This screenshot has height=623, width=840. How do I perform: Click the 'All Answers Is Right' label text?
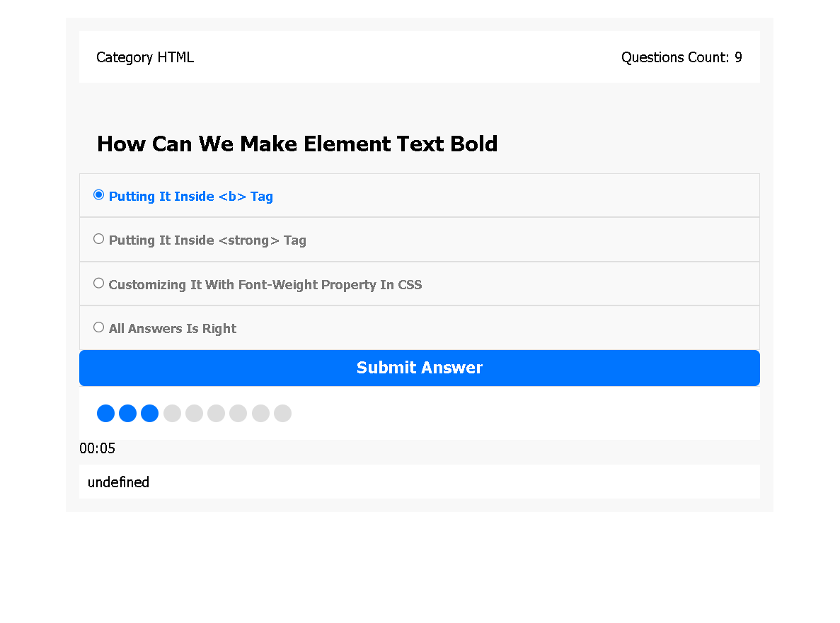pyautogui.click(x=173, y=329)
